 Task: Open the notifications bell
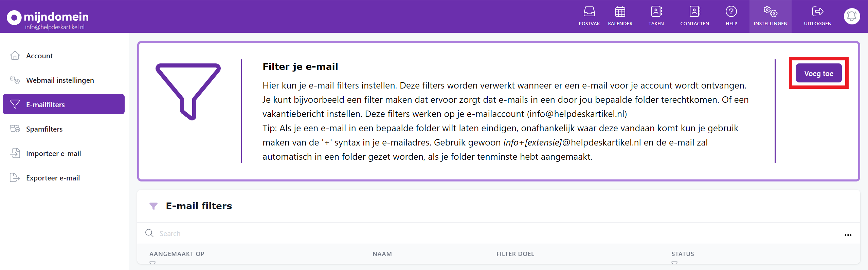click(851, 16)
